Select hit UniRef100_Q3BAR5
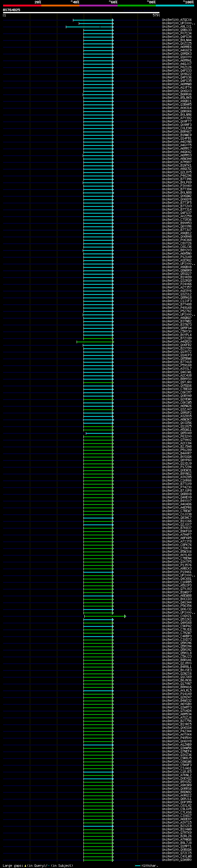Viewport: 197px width, 868px height. 176,104
